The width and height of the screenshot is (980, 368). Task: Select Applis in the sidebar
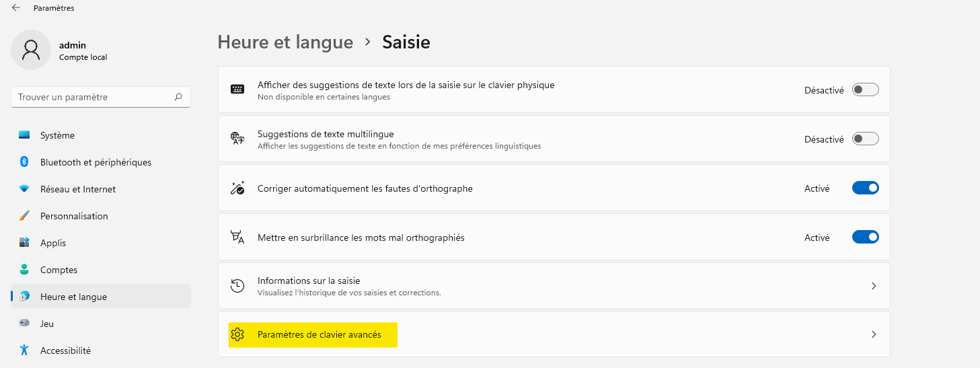pyautogui.click(x=53, y=243)
